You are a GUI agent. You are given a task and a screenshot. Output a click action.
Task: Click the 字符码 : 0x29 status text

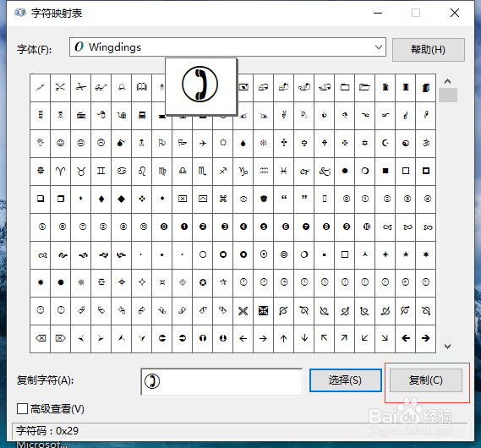[x=47, y=431]
